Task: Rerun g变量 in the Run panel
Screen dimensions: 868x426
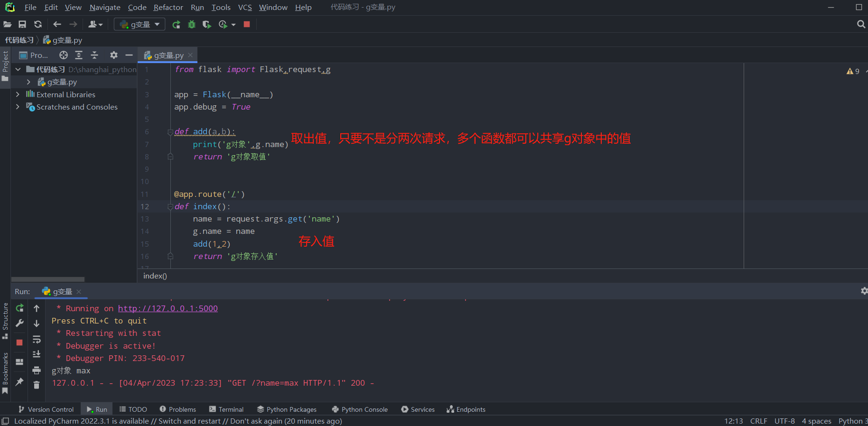Action: pyautogui.click(x=19, y=308)
